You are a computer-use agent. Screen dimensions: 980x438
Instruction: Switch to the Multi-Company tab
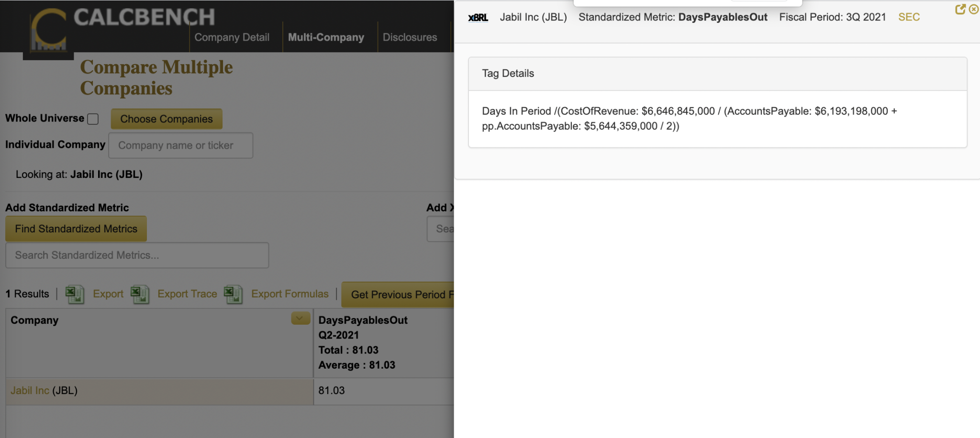pos(326,37)
